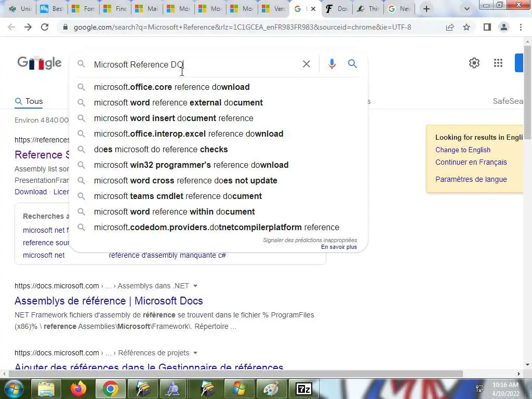Clear the search box with X
532x399 pixels.
pos(307,64)
